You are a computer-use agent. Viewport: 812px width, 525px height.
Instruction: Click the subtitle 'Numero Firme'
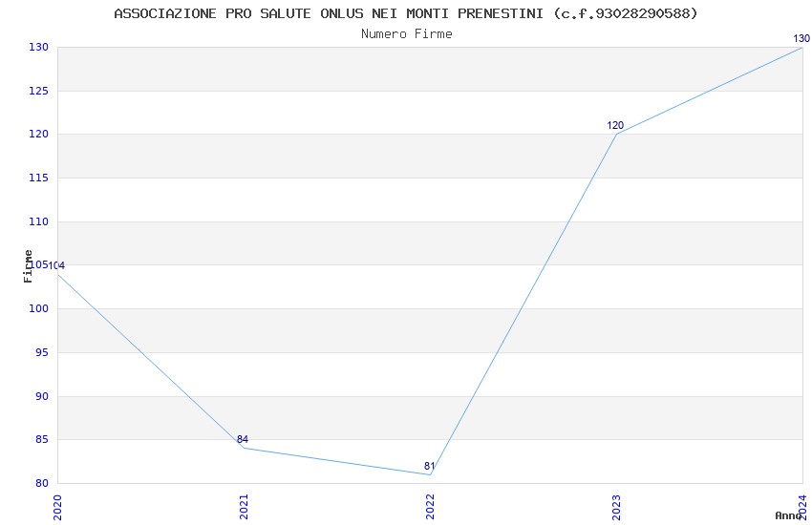click(407, 34)
